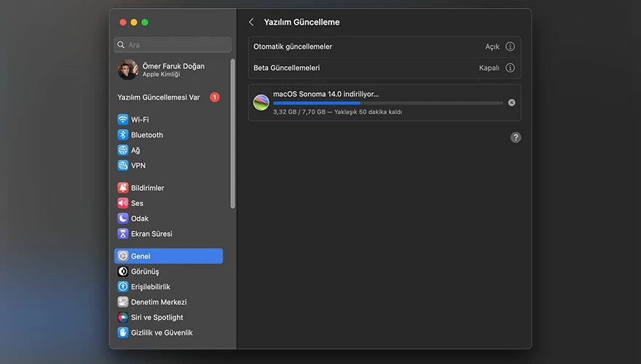Open Ekran Süresi settings label
This screenshot has width=641, height=364.
coord(152,234)
